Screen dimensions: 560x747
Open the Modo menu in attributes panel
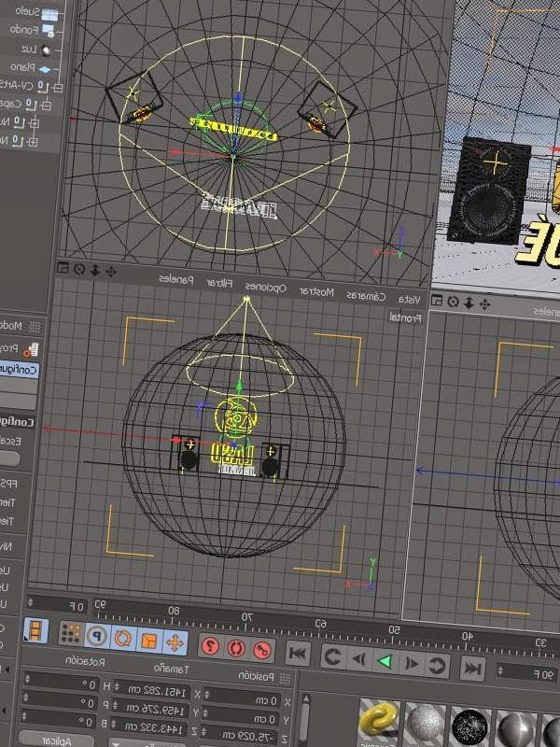[11, 326]
